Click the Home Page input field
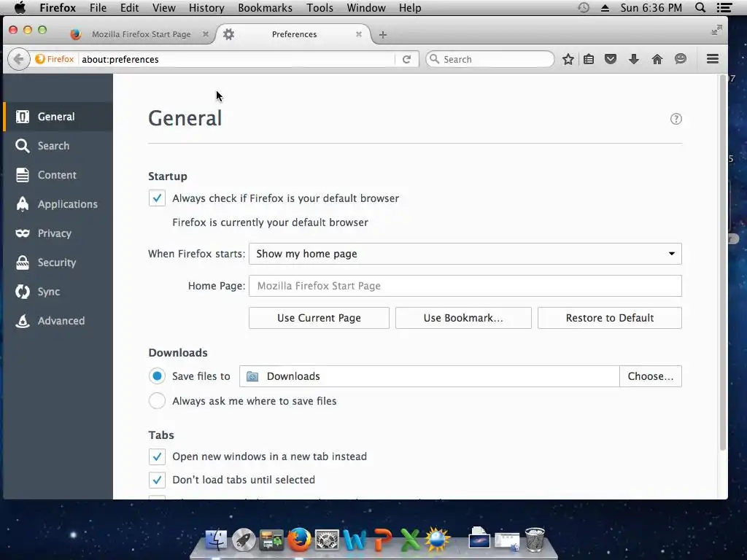Image resolution: width=747 pixels, height=560 pixels. 465,286
